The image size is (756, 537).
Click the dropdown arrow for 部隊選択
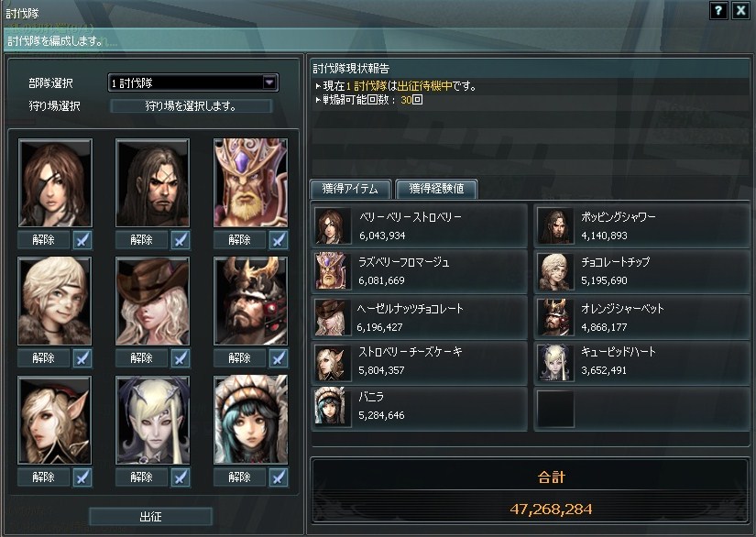269,82
